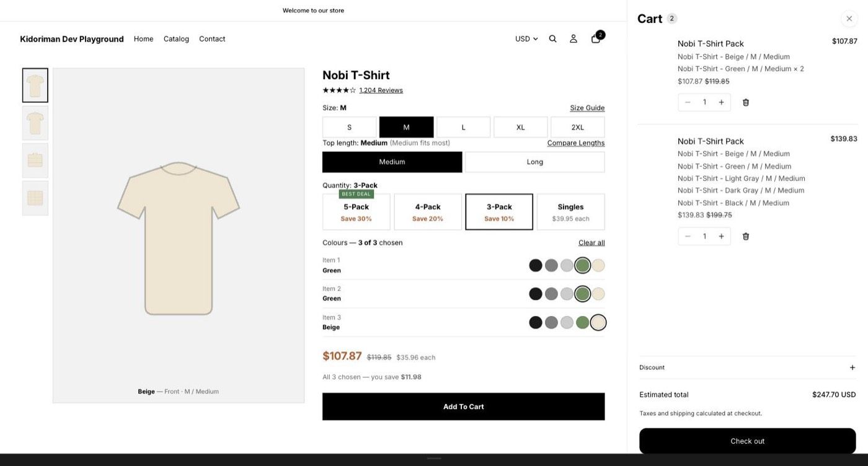The height and width of the screenshot is (466, 868).
Task: Open the Compare Lengths link
Action: point(575,143)
